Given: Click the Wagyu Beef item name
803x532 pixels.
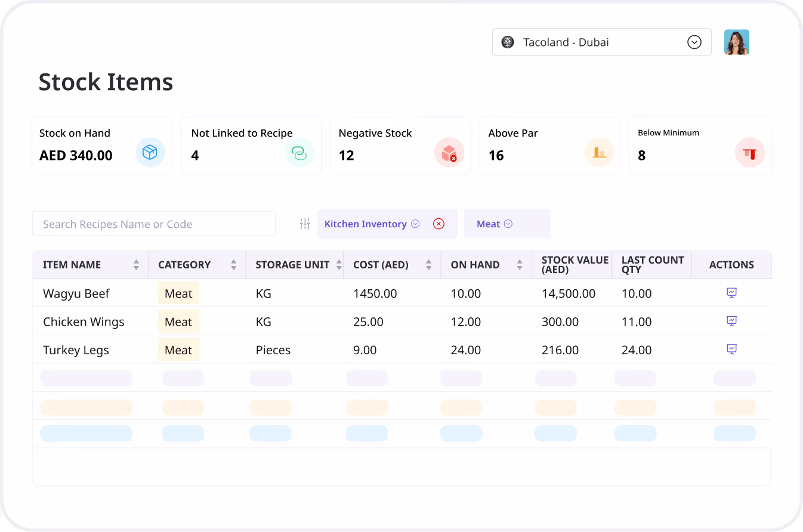Looking at the screenshot, I should pyautogui.click(x=76, y=293).
